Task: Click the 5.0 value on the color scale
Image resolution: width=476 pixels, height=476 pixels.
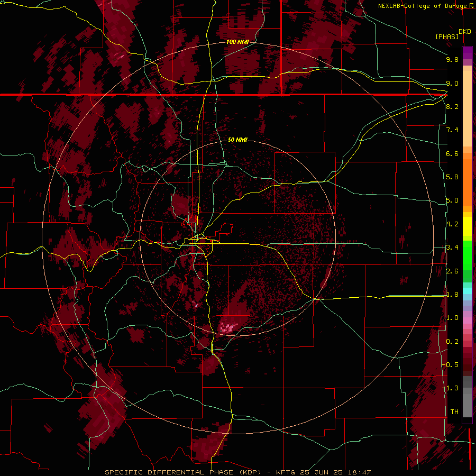Action: [452, 200]
